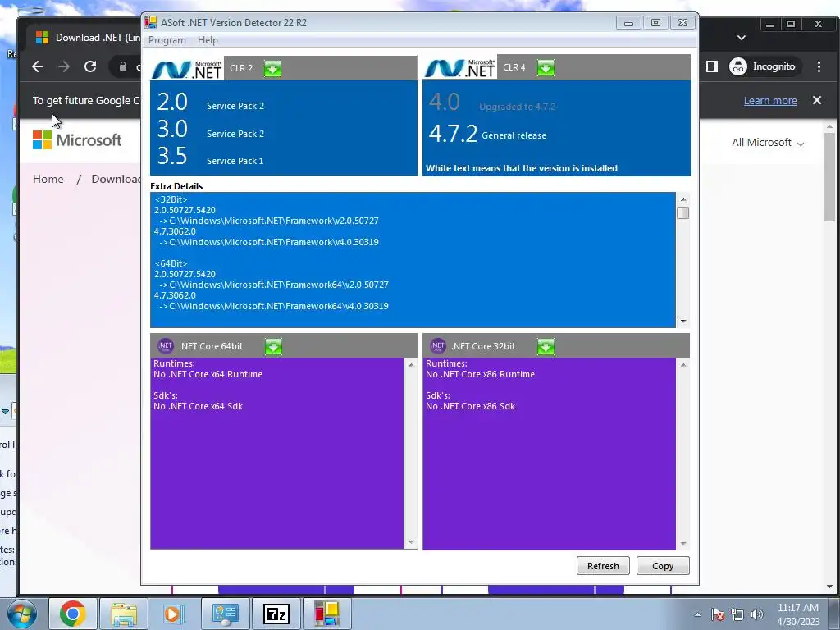Click the volume speaker tray icon
This screenshot has height=630, width=840.
756,614
